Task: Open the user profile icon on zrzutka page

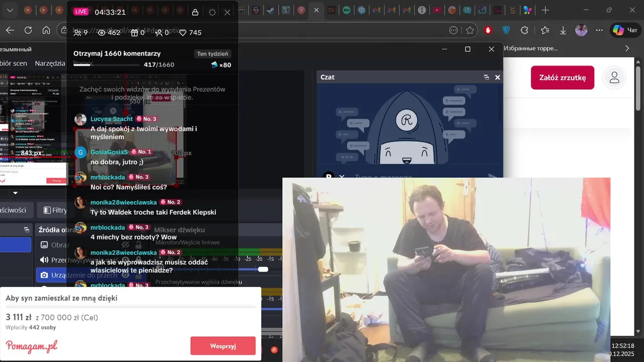Action: [614, 78]
